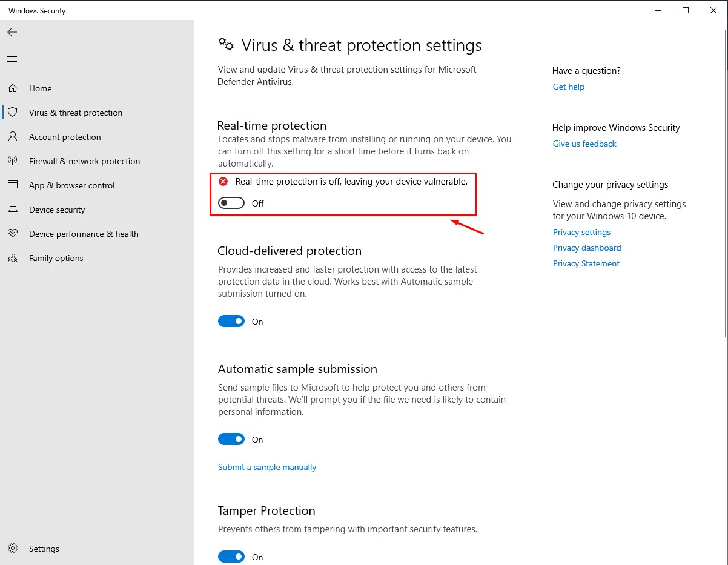Select Virus & threat protection menu item

(x=76, y=113)
